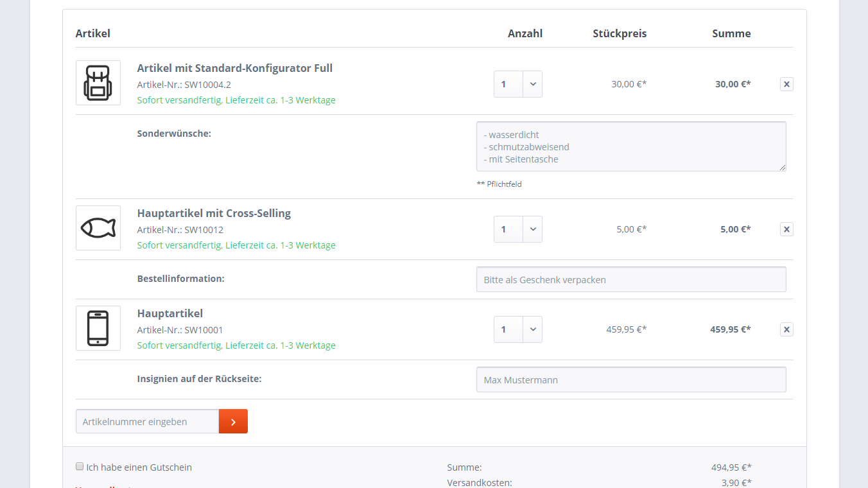Screen dimensions: 868x488
Task: Click the delivery time text under SW10012
Action: click(236, 245)
